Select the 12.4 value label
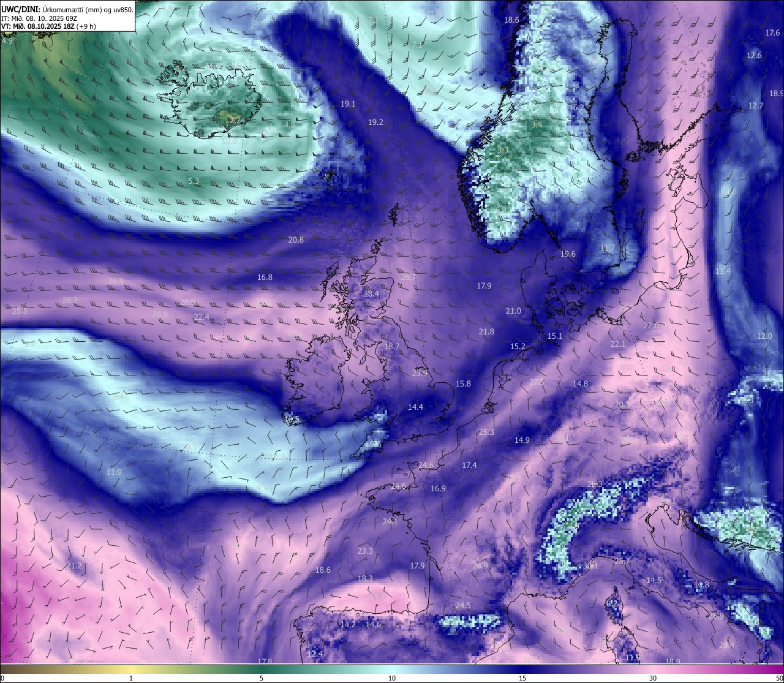This screenshot has height=683, width=784. [x=315, y=654]
